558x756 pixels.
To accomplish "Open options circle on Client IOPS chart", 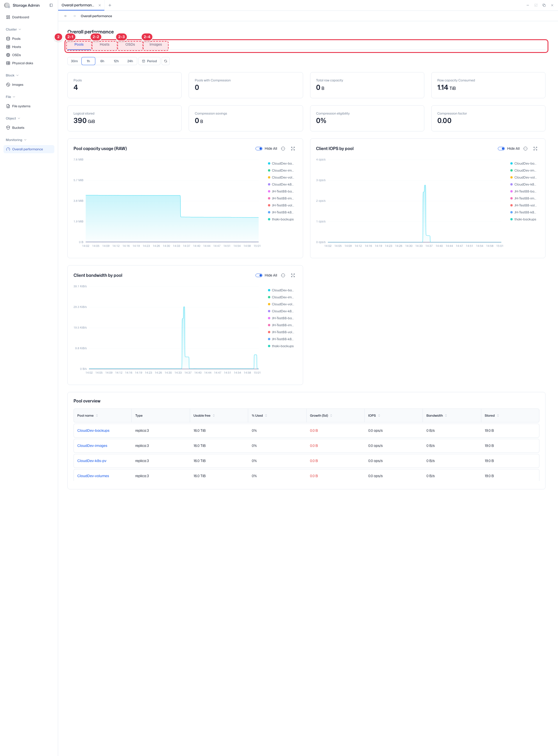I will [525, 149].
